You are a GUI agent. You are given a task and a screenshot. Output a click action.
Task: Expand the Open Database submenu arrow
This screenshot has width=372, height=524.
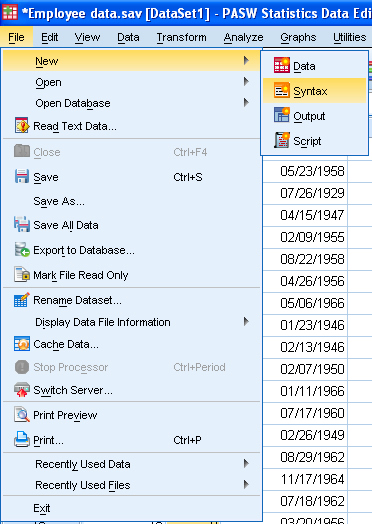point(246,103)
